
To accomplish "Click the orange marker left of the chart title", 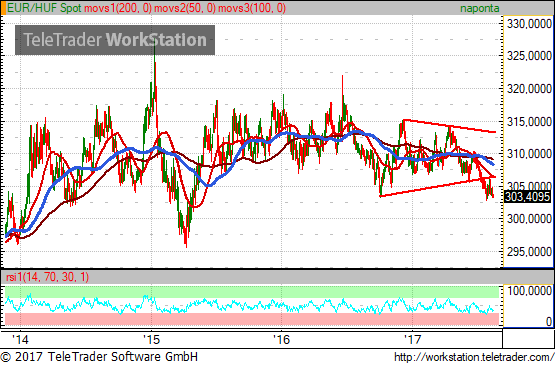I will click(x=3, y=8).
